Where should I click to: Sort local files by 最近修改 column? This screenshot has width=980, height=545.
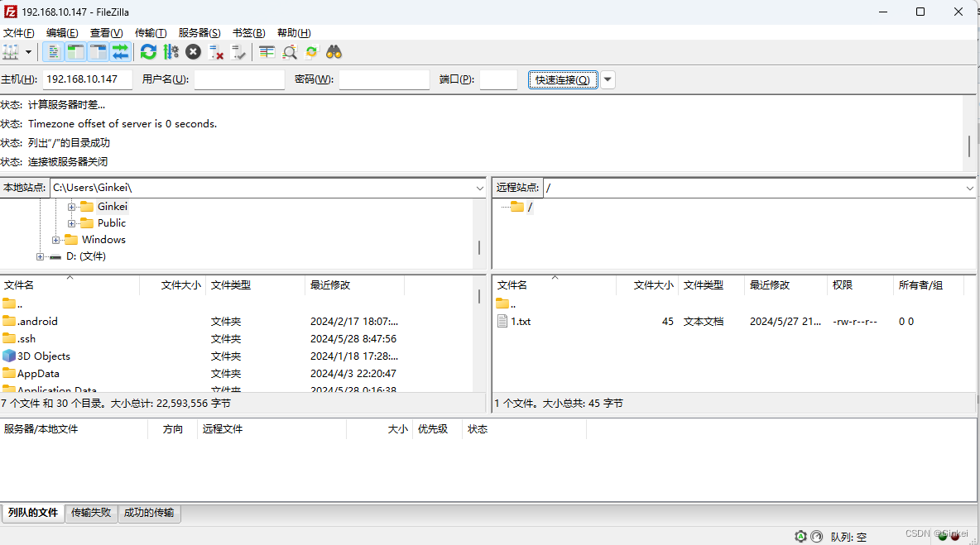click(x=354, y=284)
